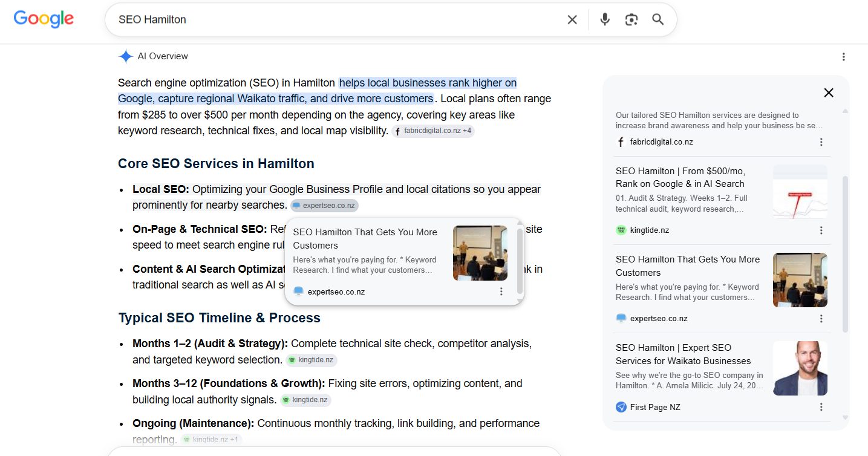Image resolution: width=868 pixels, height=456 pixels.
Task: Click highlighted text 'helps local businesses rank higher'
Action: 428,83
